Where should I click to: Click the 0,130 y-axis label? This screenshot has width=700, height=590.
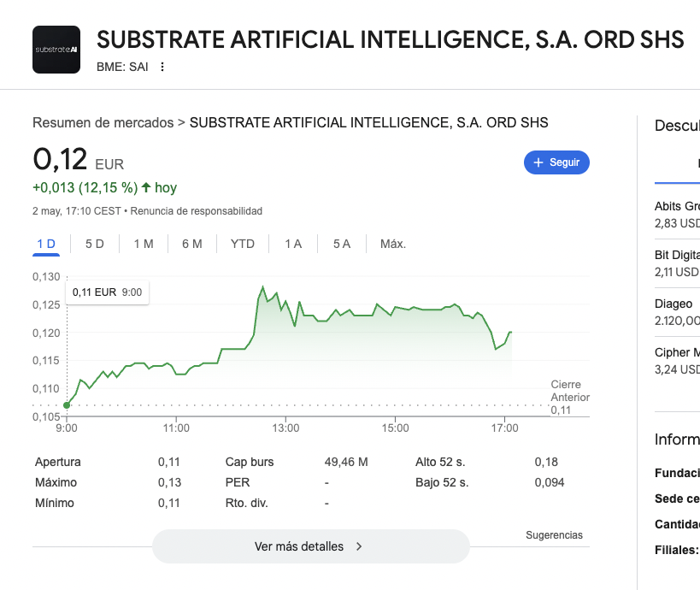point(46,277)
